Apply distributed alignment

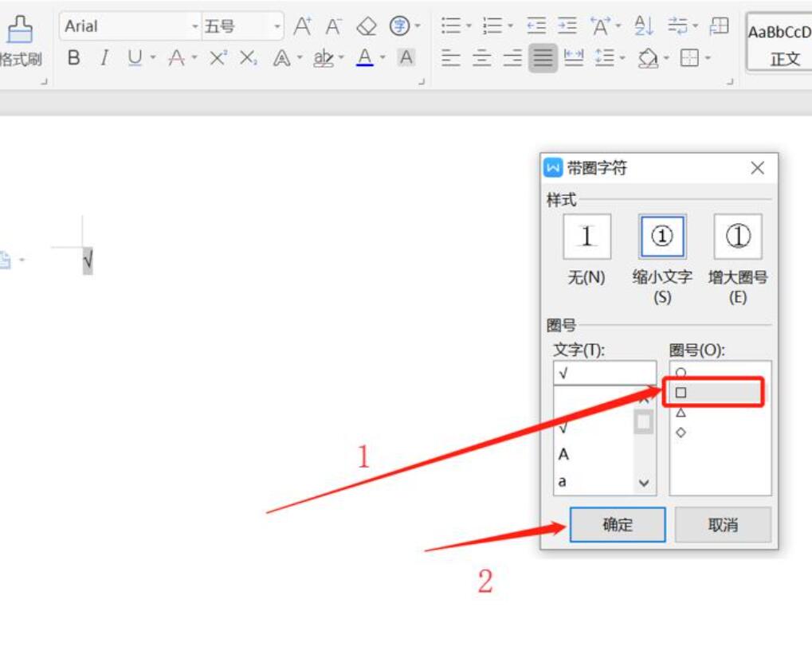click(574, 57)
